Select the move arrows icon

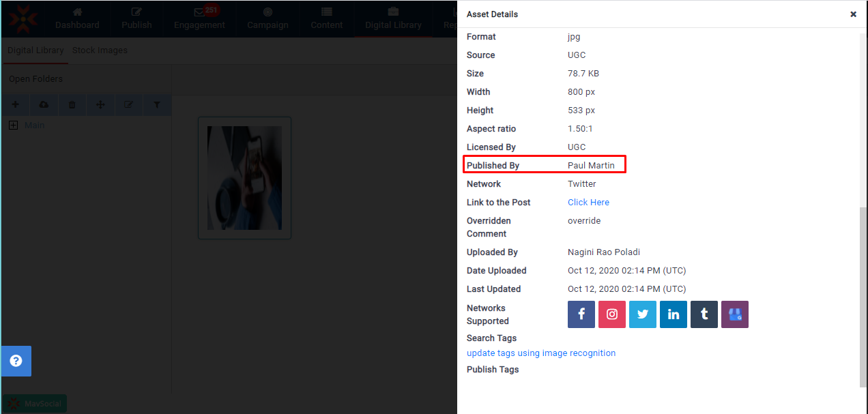click(100, 105)
